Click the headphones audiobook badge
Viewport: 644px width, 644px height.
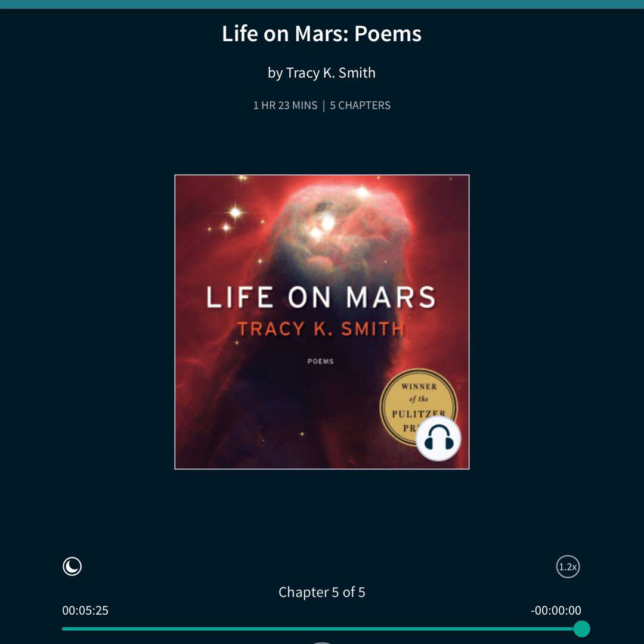(x=438, y=438)
